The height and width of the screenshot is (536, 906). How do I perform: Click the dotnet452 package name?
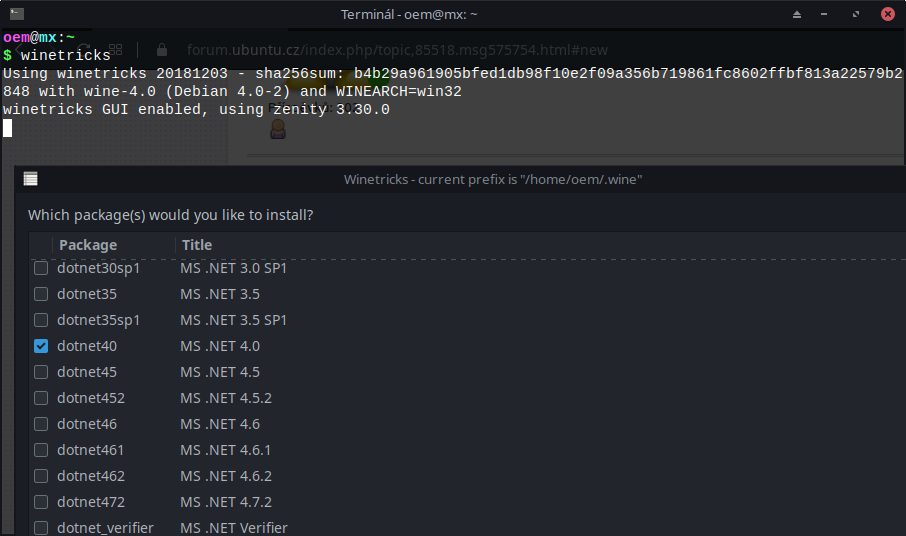(x=91, y=398)
